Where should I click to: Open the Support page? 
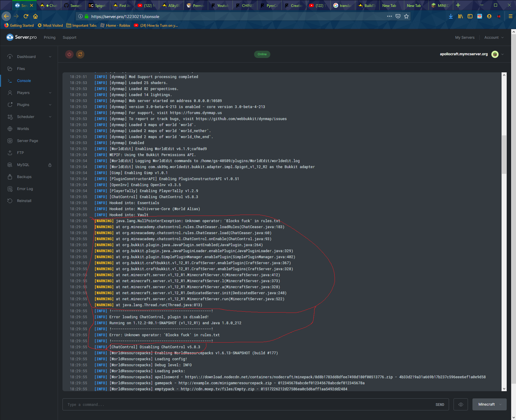69,37
